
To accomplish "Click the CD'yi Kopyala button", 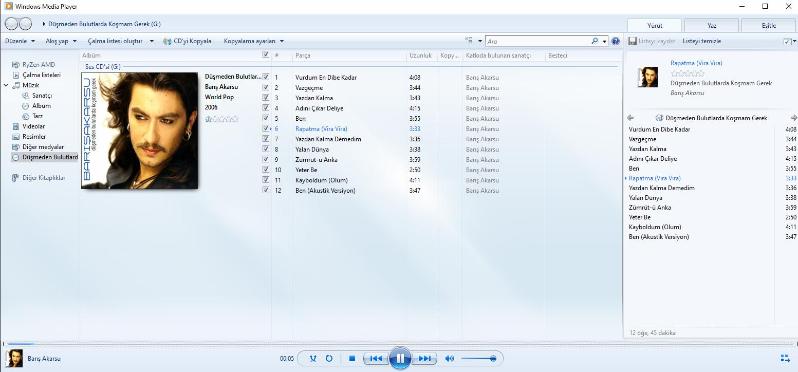I will click(187, 41).
